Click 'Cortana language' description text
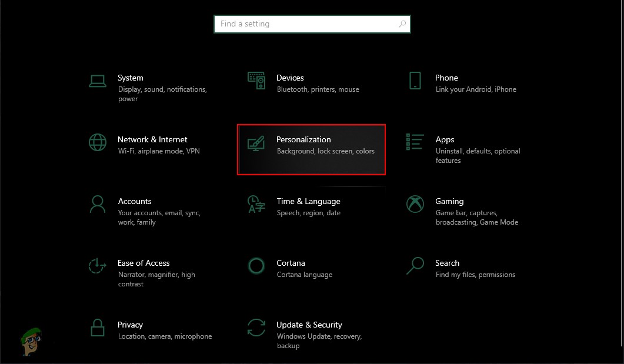 [x=305, y=275]
